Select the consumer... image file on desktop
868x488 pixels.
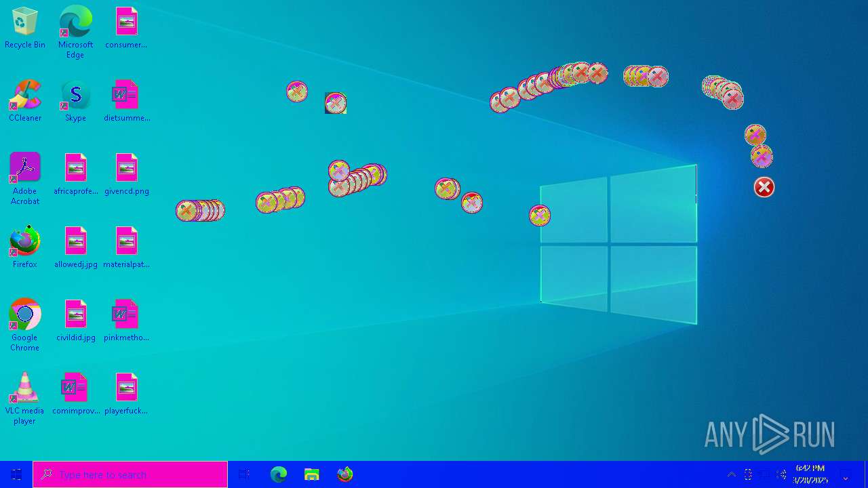pos(126,28)
